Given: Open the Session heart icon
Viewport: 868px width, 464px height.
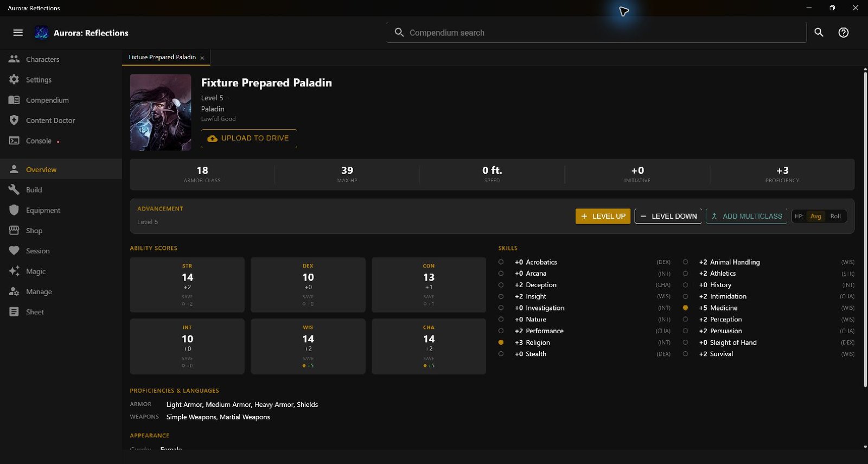Looking at the screenshot, I should click(x=14, y=251).
